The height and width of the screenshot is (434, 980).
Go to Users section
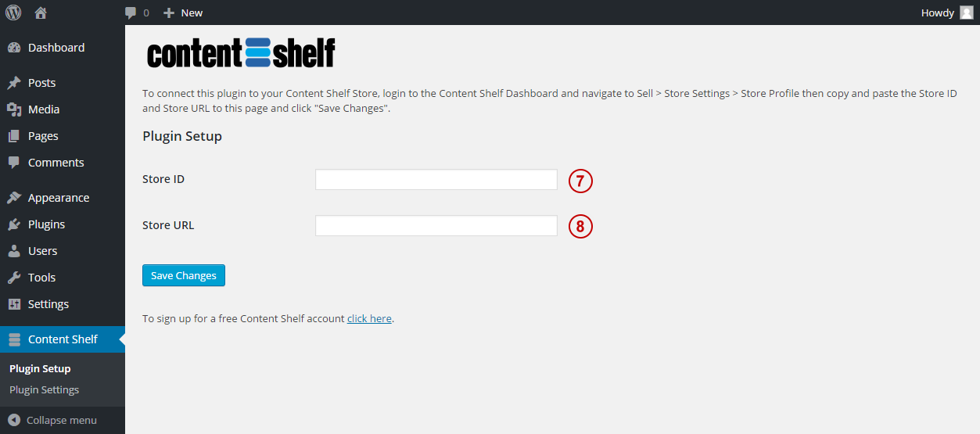63,251
